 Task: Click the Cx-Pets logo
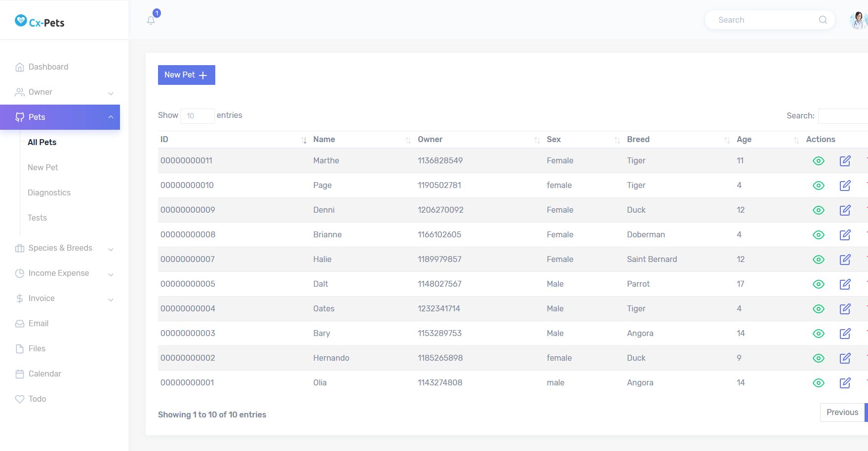click(x=39, y=22)
